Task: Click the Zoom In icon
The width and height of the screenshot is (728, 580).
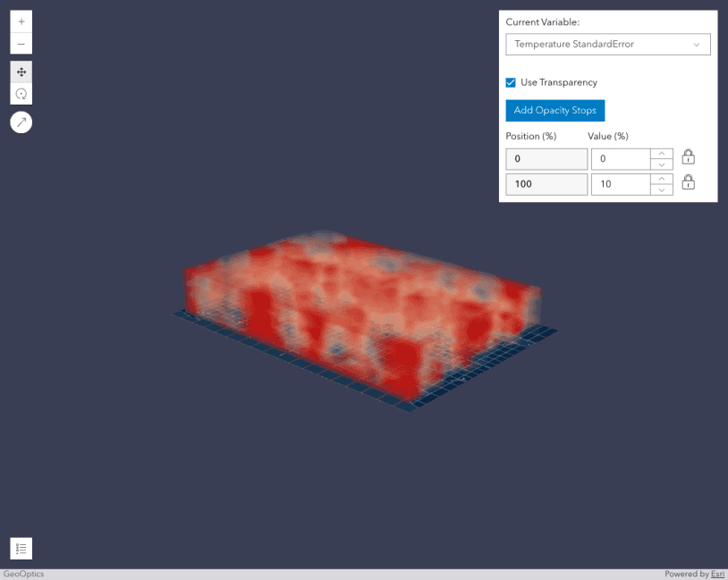Action: click(21, 21)
